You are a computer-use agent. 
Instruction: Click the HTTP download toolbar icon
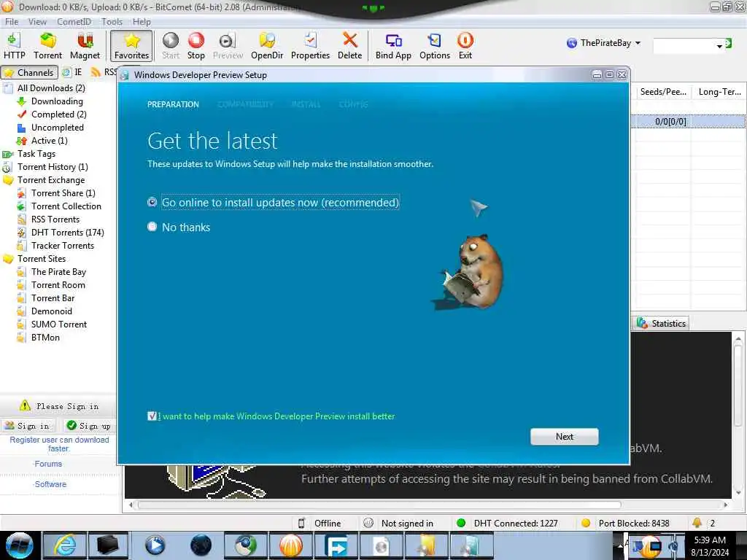tap(15, 46)
